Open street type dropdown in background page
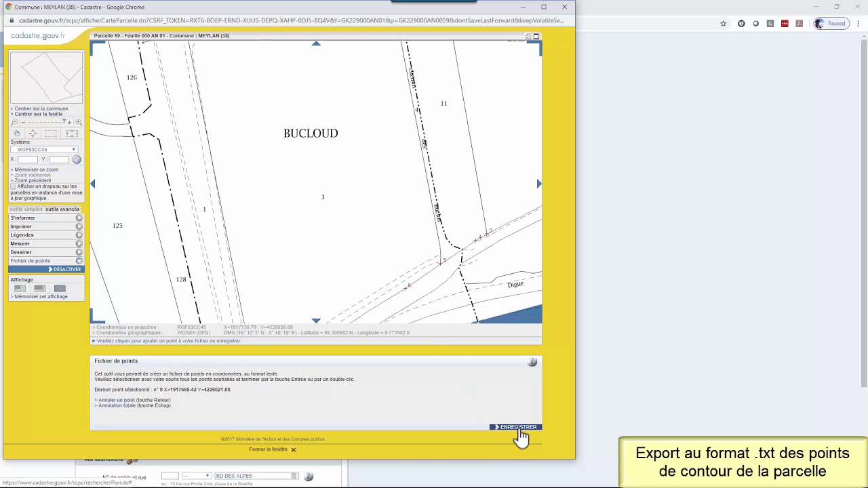The height and width of the screenshot is (488, 868). click(197, 476)
